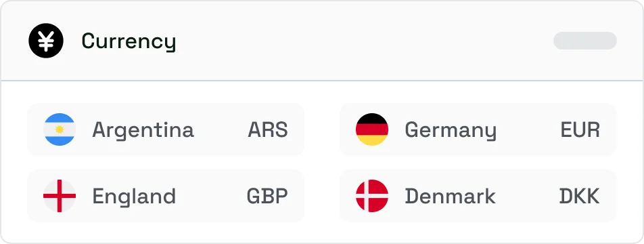This screenshot has width=644, height=244.
Task: Select the Germany currency row
Action: coord(478,129)
